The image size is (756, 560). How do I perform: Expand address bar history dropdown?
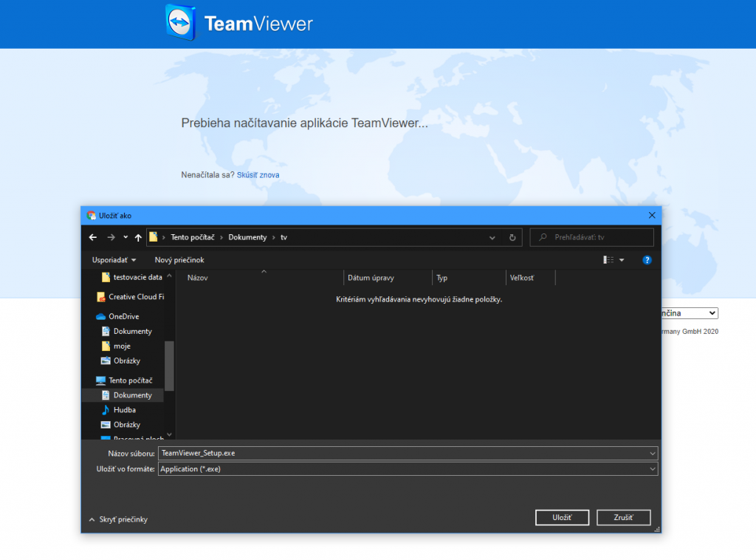(492, 237)
